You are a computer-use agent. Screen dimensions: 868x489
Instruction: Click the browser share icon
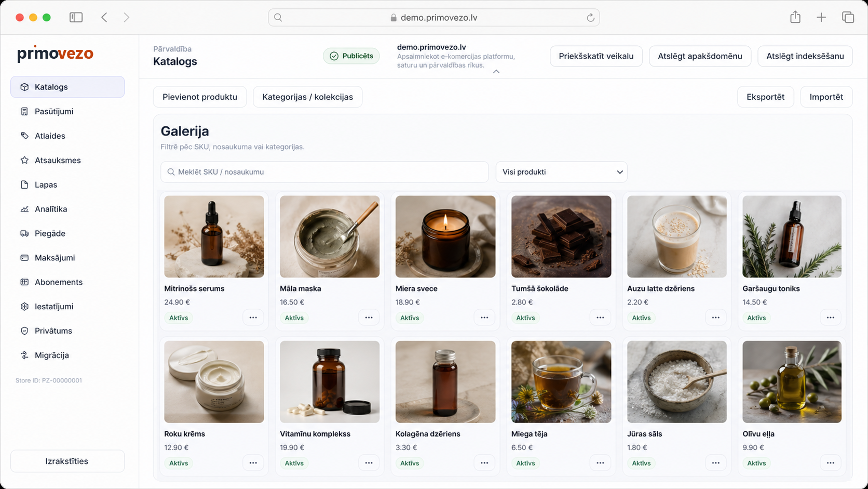point(795,18)
